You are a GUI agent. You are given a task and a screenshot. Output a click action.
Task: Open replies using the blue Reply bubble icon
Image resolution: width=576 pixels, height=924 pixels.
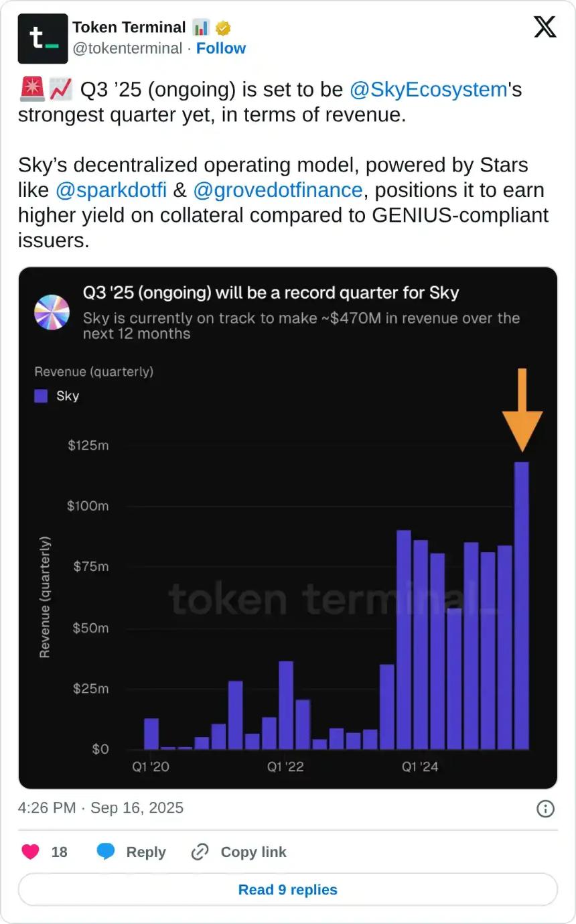(107, 852)
